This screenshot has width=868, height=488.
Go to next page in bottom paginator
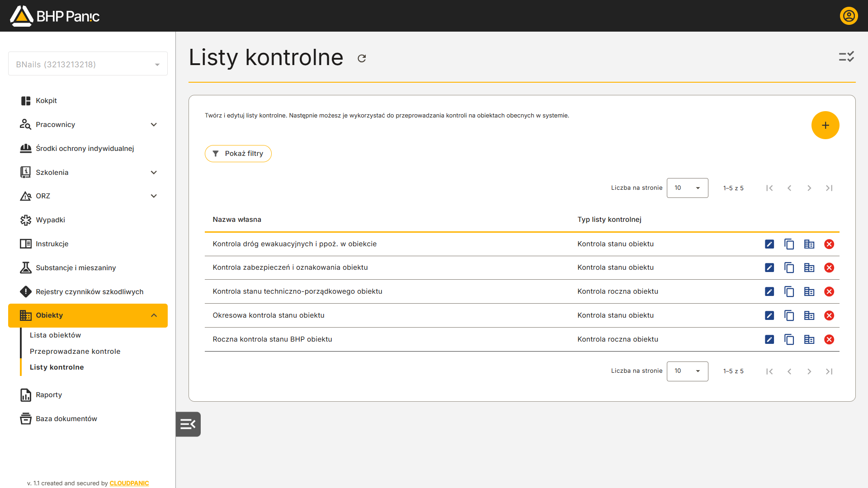(x=809, y=371)
